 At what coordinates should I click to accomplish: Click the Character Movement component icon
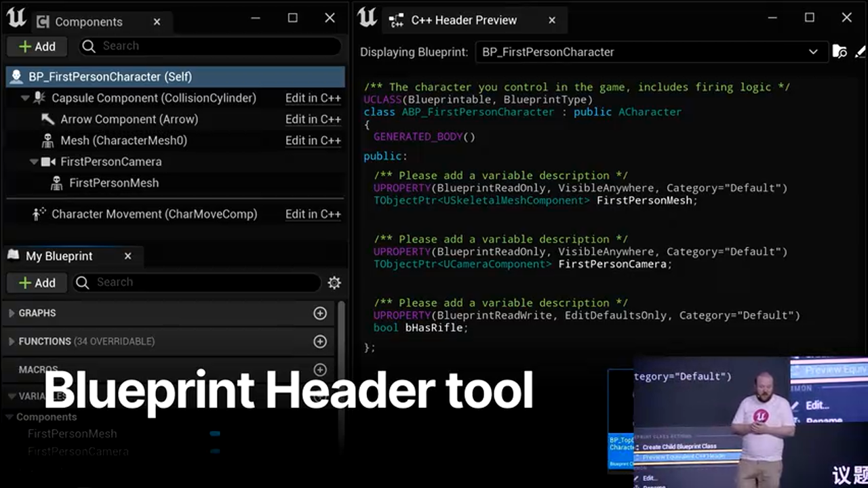pyautogui.click(x=39, y=214)
